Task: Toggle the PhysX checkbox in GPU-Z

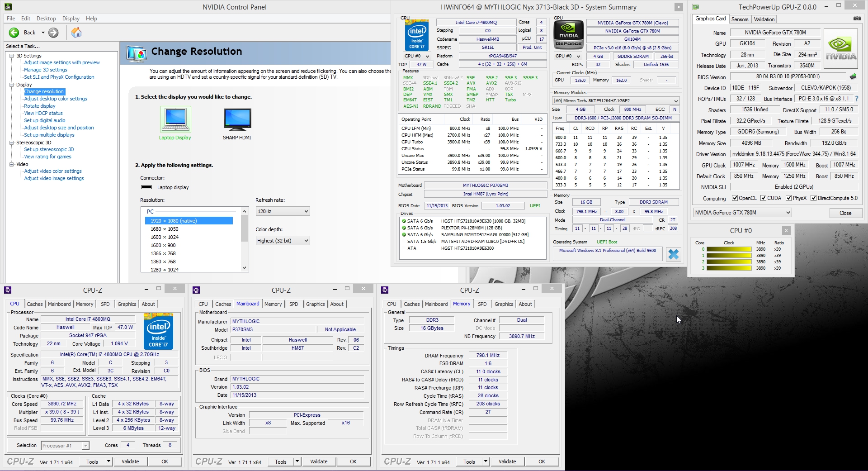Action: tap(788, 198)
